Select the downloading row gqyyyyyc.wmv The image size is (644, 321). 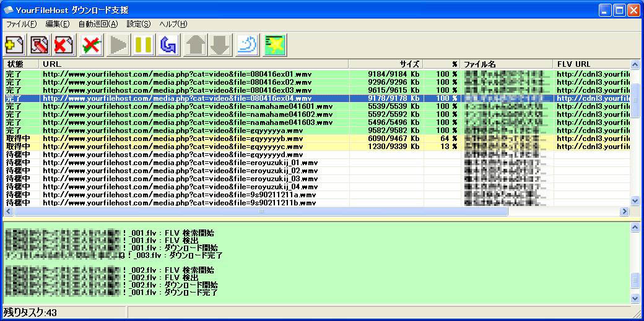coord(176,147)
